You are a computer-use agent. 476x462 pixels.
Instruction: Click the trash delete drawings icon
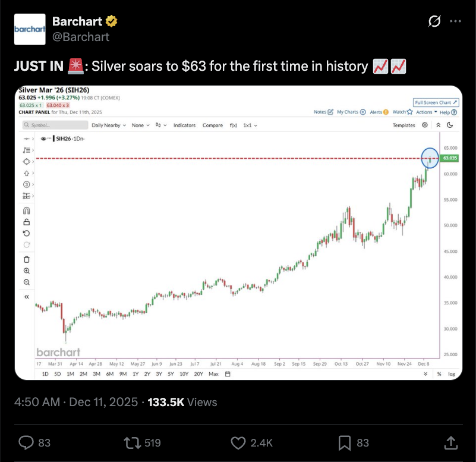(x=26, y=259)
